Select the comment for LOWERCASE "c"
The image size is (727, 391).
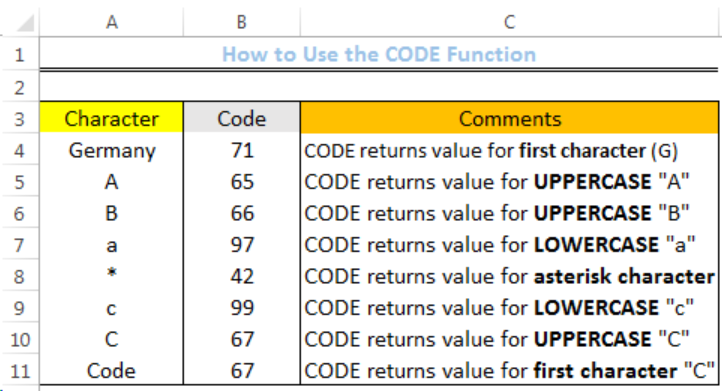(x=510, y=308)
